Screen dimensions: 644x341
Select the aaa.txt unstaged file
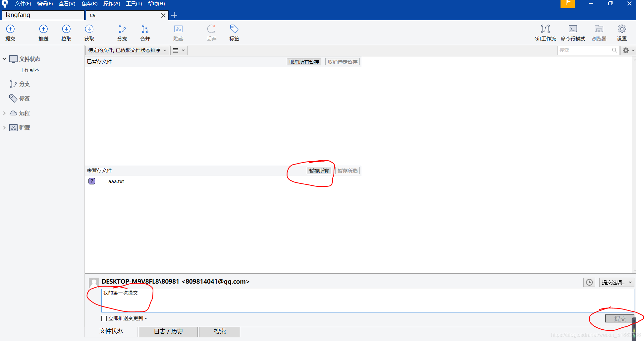(116, 181)
